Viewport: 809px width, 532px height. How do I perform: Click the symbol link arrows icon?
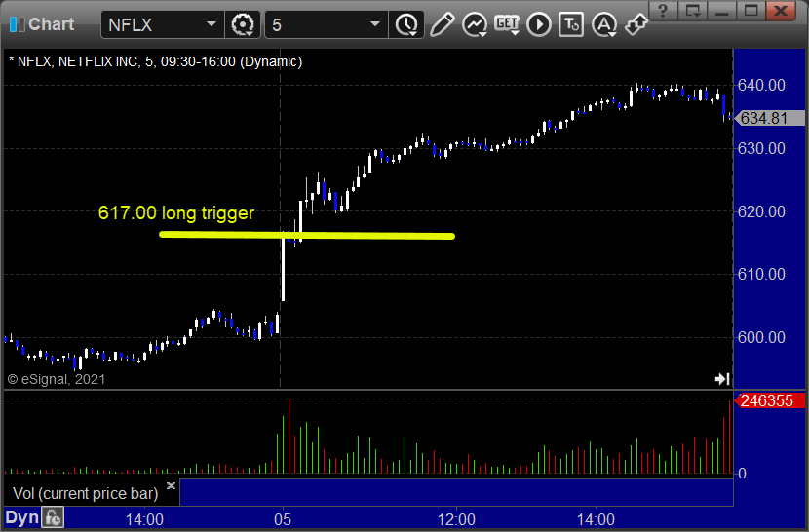point(636,24)
